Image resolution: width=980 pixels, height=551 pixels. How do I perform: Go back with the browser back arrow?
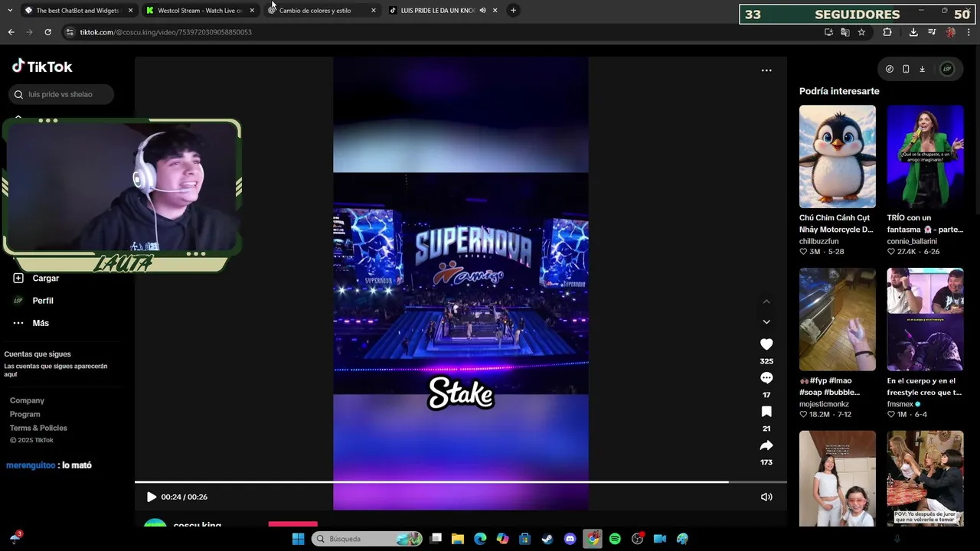point(11,32)
